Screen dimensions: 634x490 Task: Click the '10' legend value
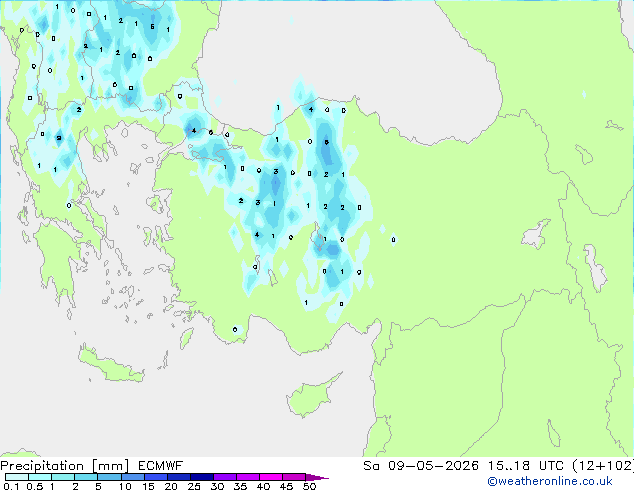coord(125,486)
